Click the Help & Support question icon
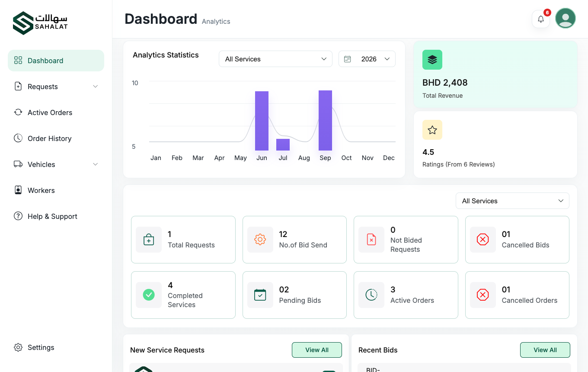 click(18, 216)
